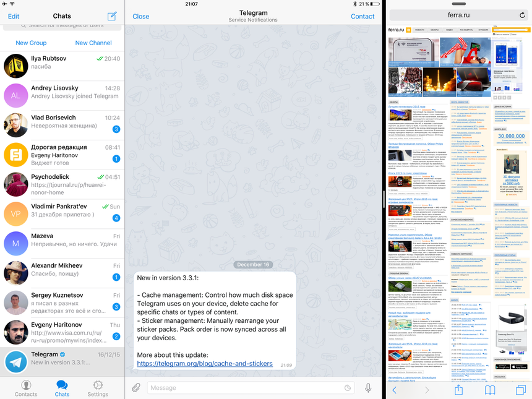Tap Sergey Kuznetsov's avatar photo
Viewport: 532px width, 399px height.
click(15, 302)
